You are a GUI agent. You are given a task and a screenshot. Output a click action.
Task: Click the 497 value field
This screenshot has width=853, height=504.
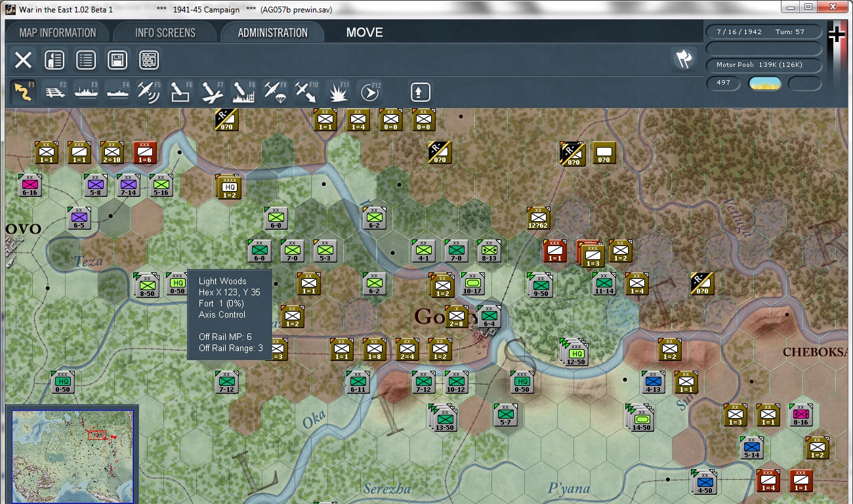pyautogui.click(x=724, y=83)
